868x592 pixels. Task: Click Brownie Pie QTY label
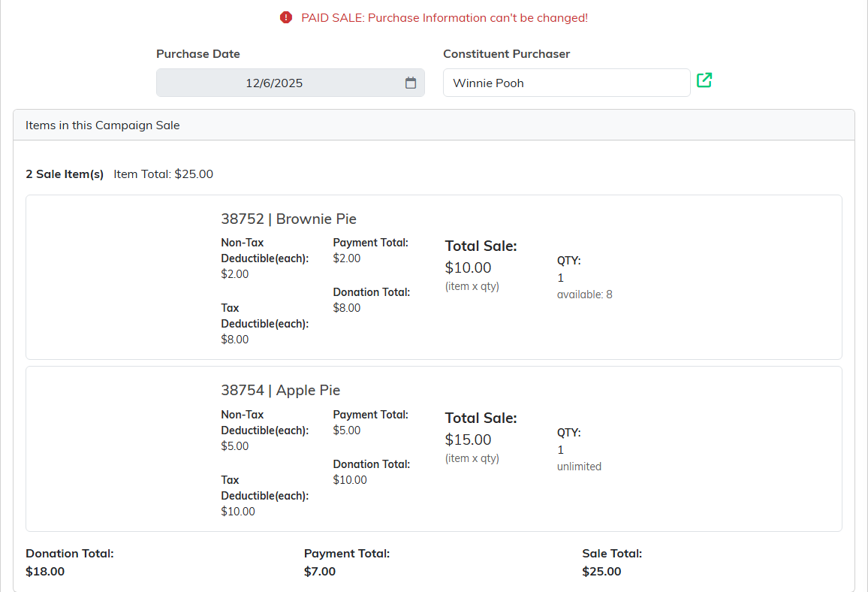tap(568, 261)
